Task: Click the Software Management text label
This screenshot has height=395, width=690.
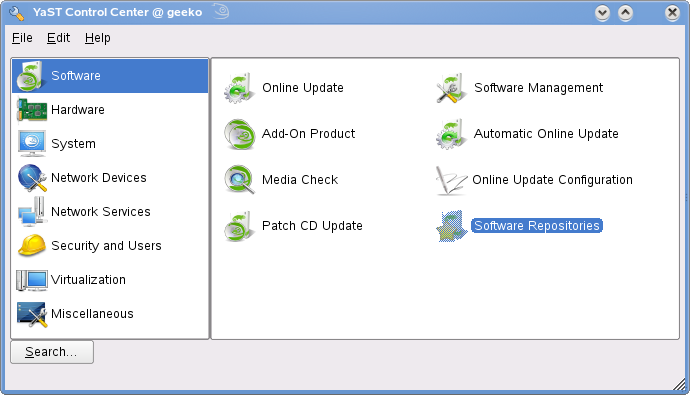Action: pyautogui.click(x=539, y=88)
